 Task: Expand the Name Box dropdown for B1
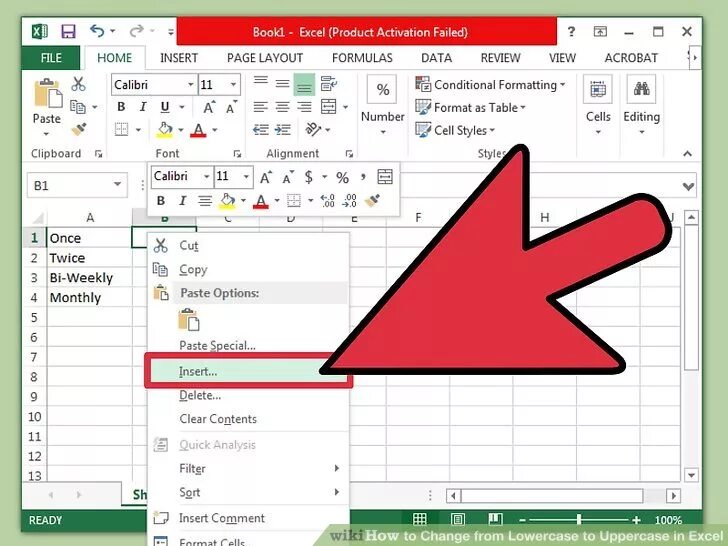pyautogui.click(x=118, y=185)
